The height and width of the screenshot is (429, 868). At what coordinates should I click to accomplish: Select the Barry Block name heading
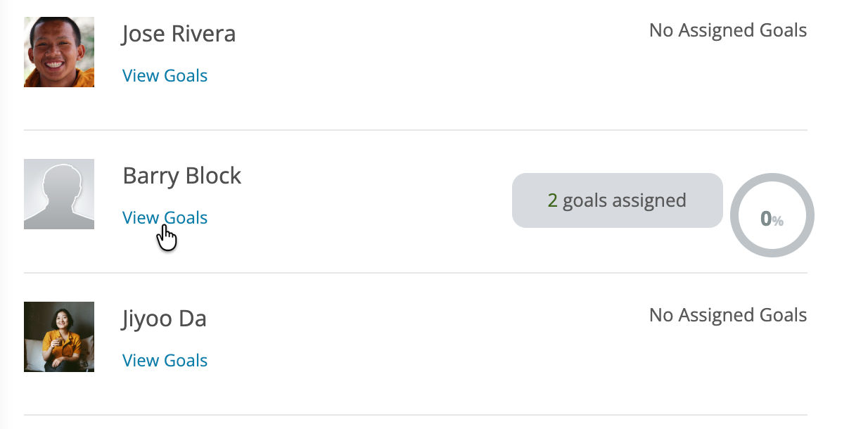point(181,176)
